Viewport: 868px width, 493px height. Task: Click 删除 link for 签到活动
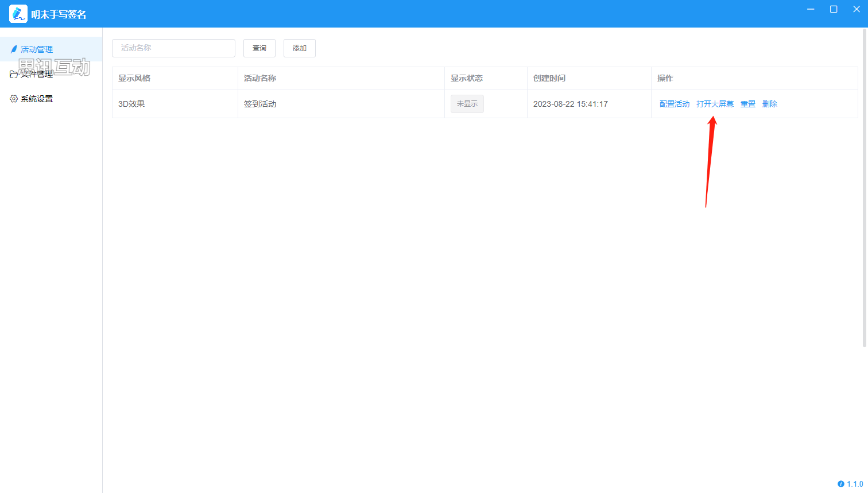770,104
